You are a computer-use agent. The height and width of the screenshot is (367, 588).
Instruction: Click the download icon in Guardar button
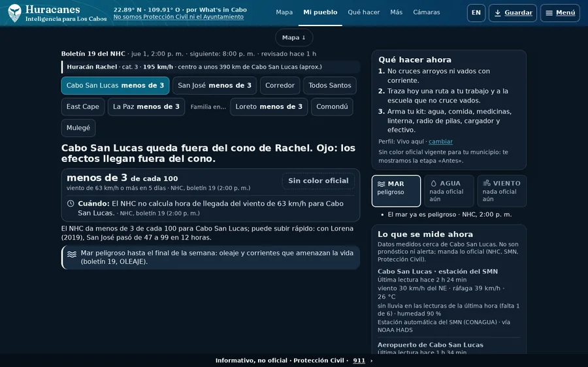(498, 13)
